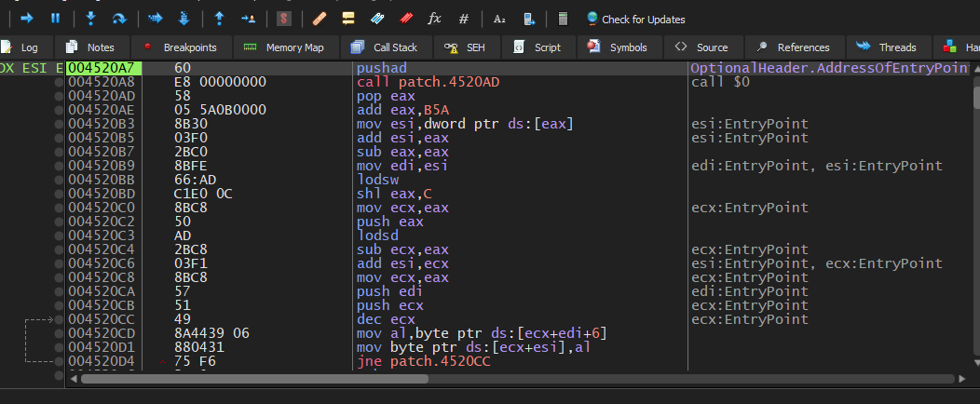980x404 pixels.
Task: Open the Memory Map tab
Action: (x=284, y=47)
